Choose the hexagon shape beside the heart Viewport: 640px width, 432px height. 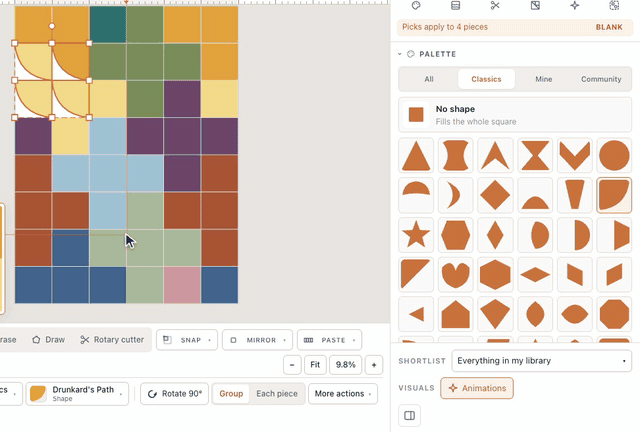click(x=495, y=274)
